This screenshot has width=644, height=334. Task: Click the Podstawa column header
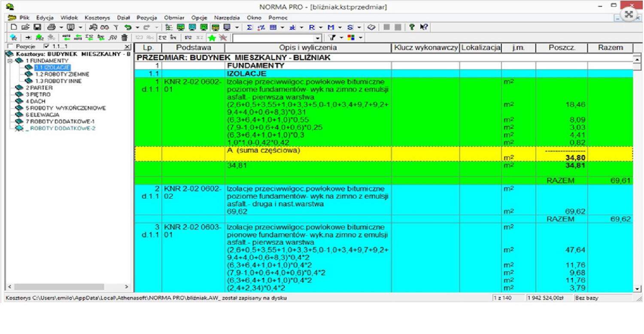click(193, 48)
